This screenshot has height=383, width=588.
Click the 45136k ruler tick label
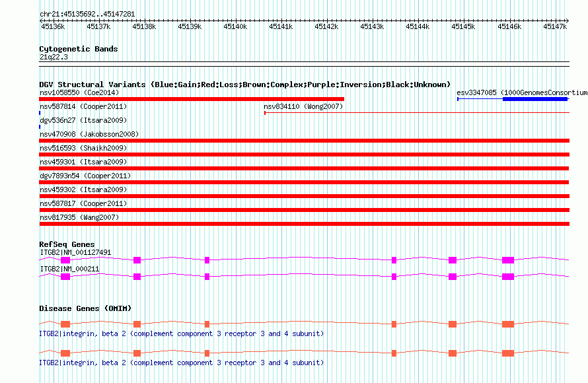point(53,26)
